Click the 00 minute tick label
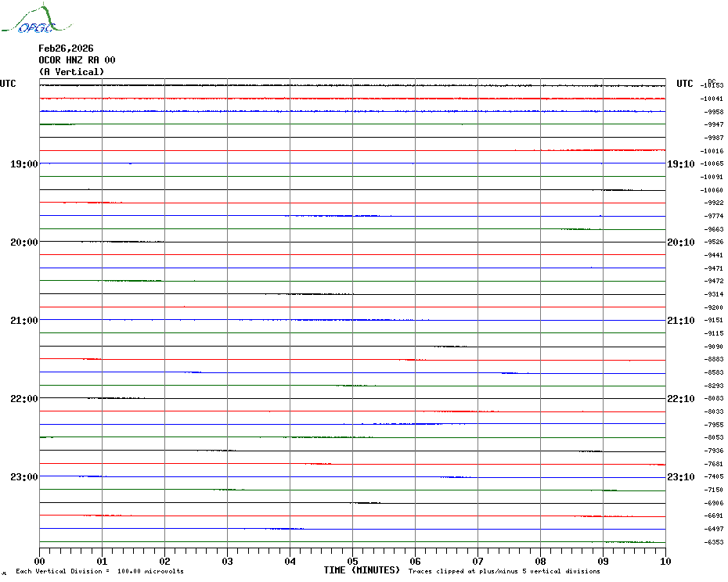 point(39,561)
